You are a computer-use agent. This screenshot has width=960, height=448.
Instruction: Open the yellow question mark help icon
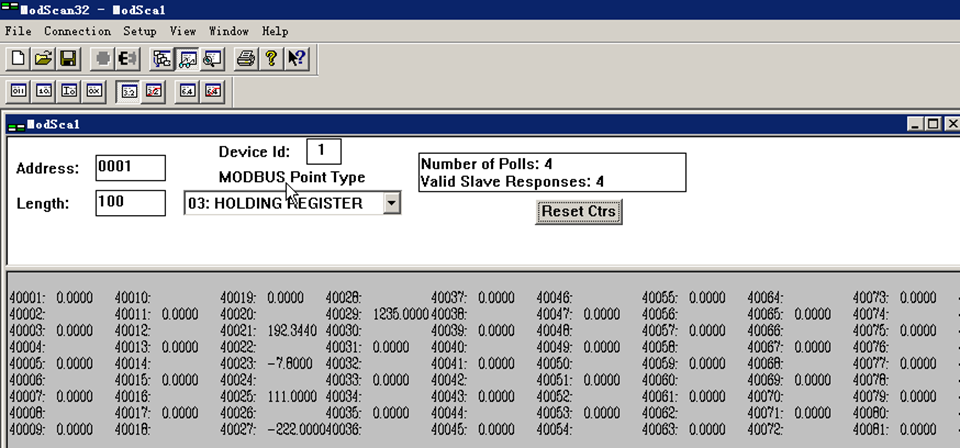271,59
